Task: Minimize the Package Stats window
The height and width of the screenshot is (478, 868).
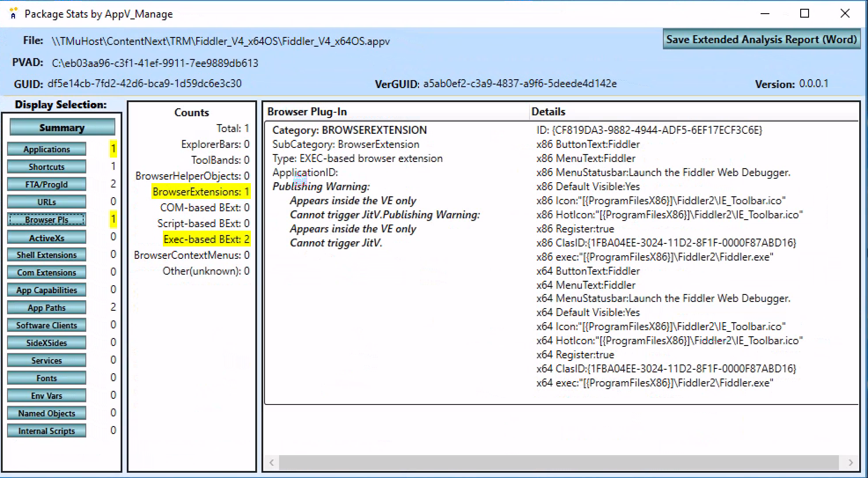Action: tap(765, 13)
